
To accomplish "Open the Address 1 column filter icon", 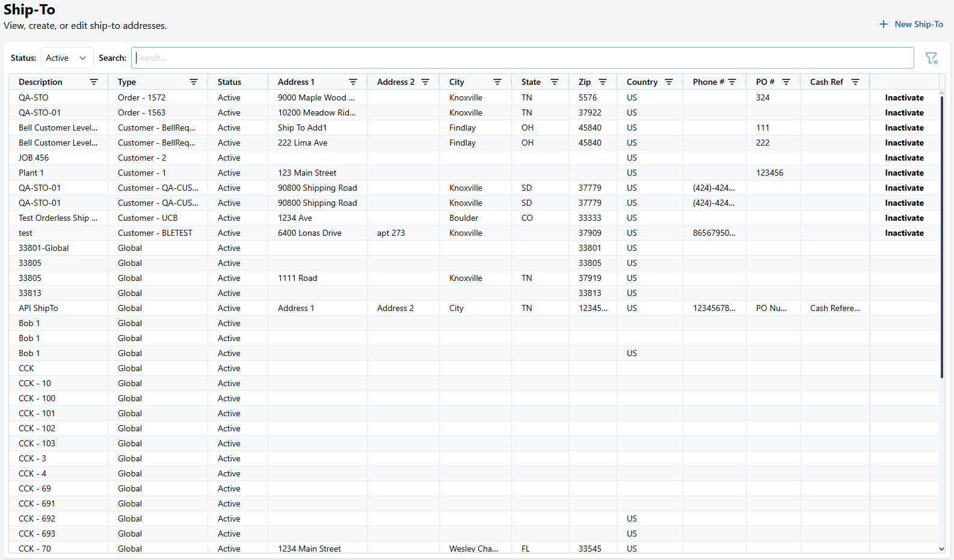I will point(353,82).
